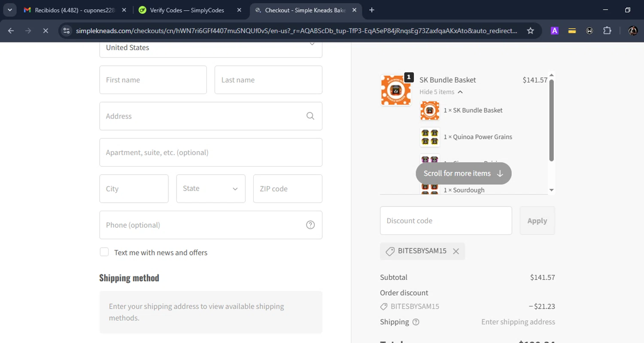Bookmark this page with the star icon
The height and width of the screenshot is (343, 644).
[x=530, y=30]
